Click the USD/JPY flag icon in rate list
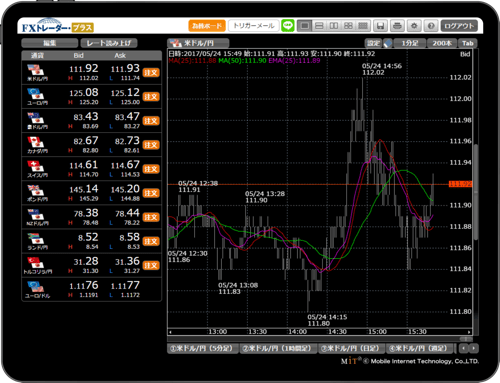Screen dimensions: 500x383 pyautogui.click(x=36, y=70)
